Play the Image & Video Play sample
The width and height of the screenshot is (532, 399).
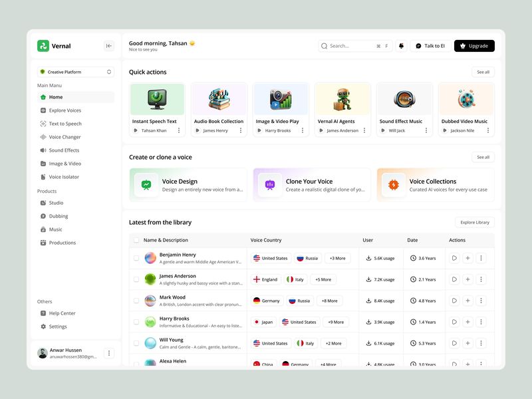pos(259,130)
